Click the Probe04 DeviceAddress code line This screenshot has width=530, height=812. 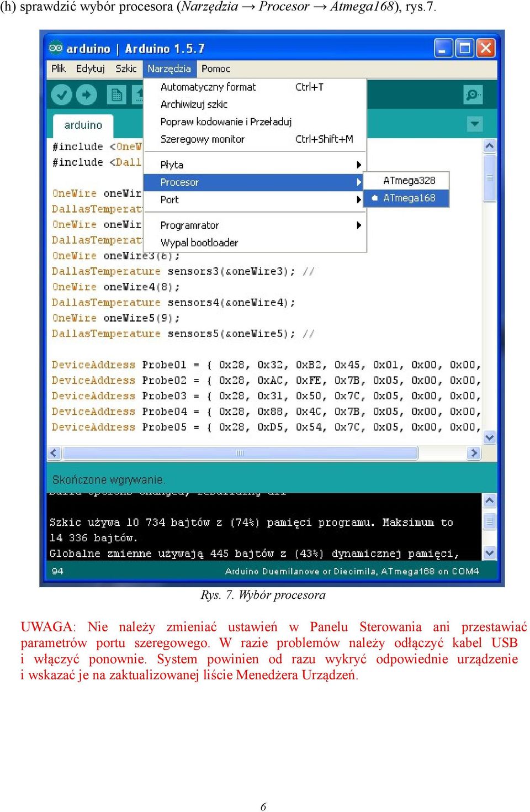tap(266, 412)
